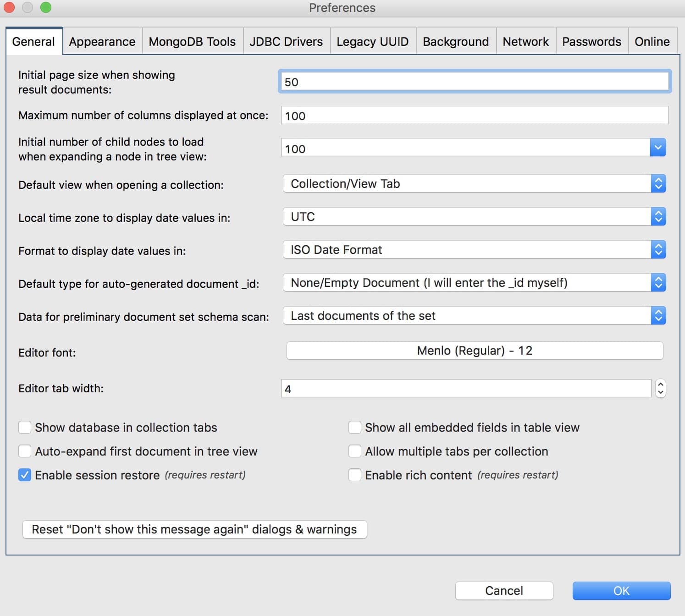The height and width of the screenshot is (616, 685).
Task: Check Allow multiple tabs per collection
Action: click(355, 451)
